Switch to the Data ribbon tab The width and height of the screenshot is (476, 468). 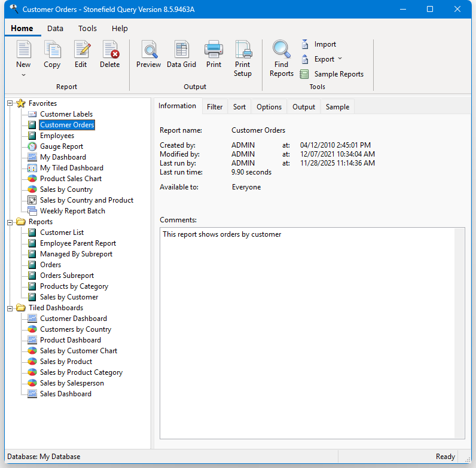tap(55, 29)
